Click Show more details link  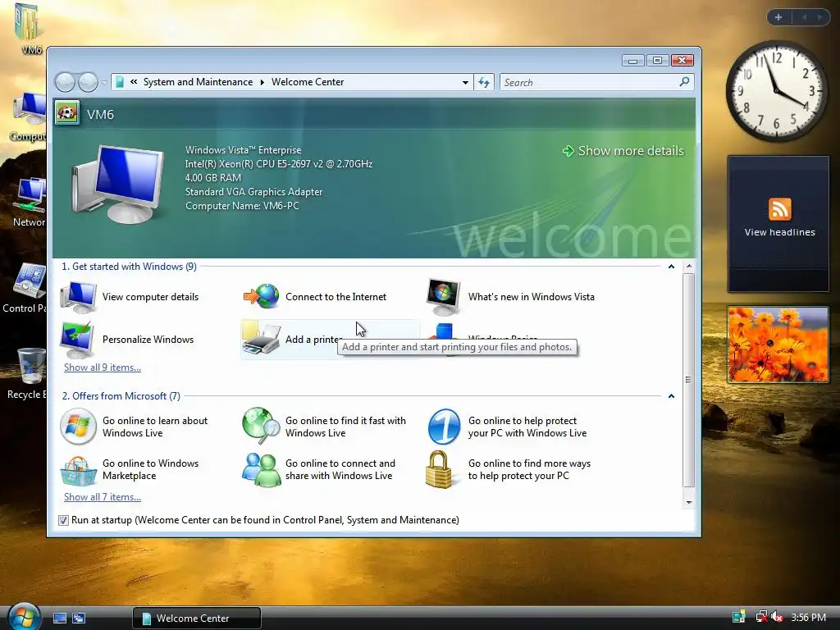(x=623, y=151)
